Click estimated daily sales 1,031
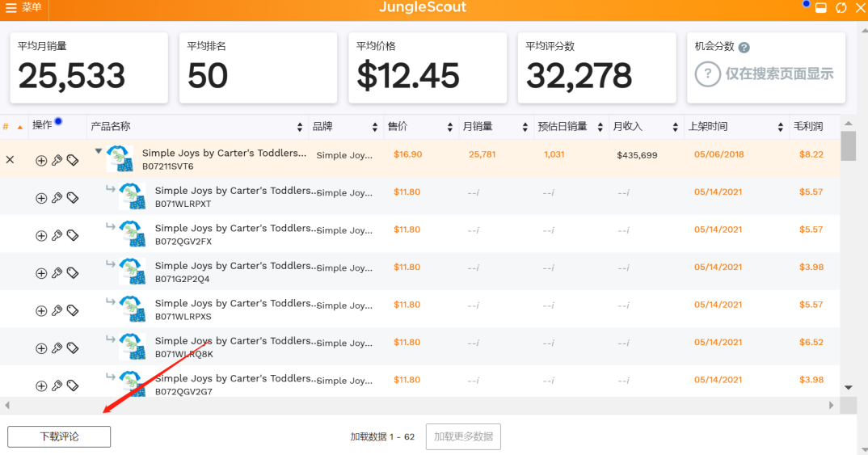 554,154
